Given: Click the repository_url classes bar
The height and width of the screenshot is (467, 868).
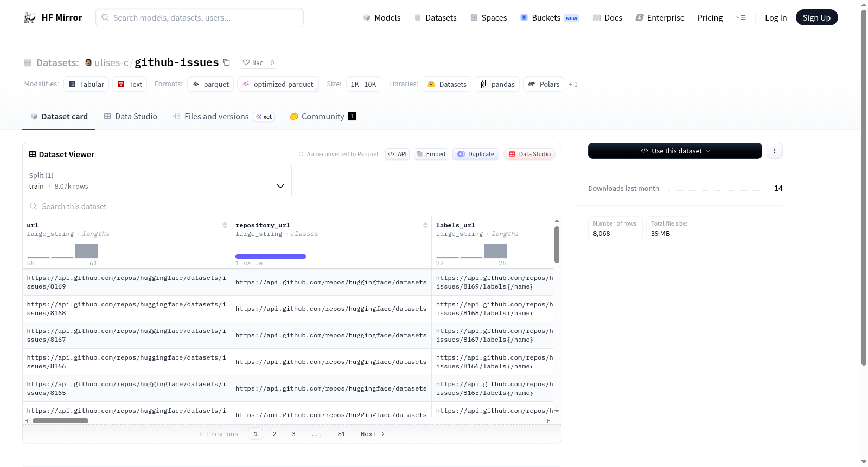Looking at the screenshot, I should tap(271, 257).
